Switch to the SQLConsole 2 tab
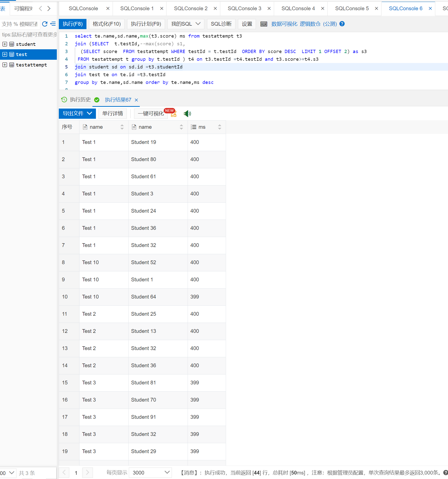Viewport: 448px width, 479px height. click(x=191, y=8)
